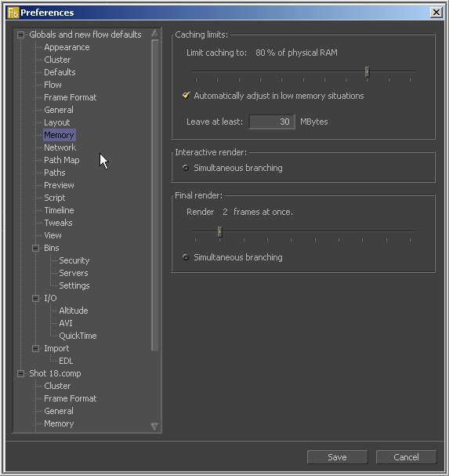
Task: Collapse Globals and new flow defaults
Action: pos(20,35)
